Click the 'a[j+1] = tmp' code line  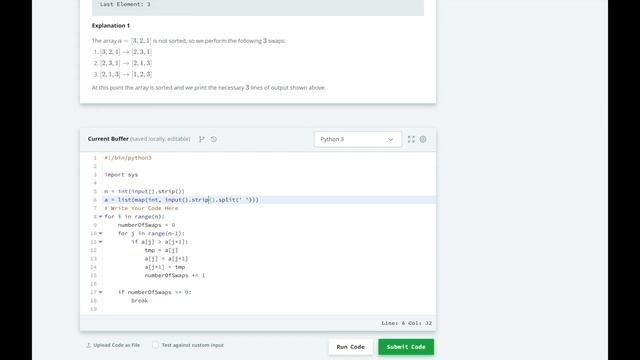(164, 267)
